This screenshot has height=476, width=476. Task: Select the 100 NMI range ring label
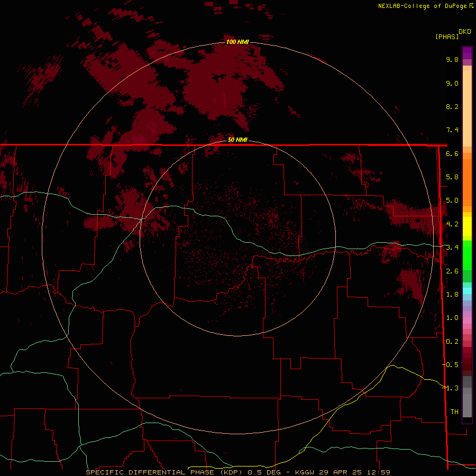[x=237, y=42]
